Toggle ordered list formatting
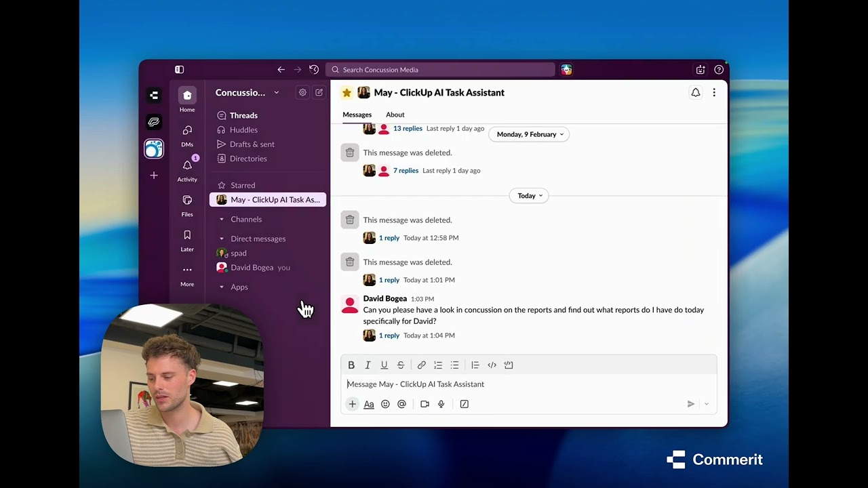The image size is (868, 488). pos(438,365)
